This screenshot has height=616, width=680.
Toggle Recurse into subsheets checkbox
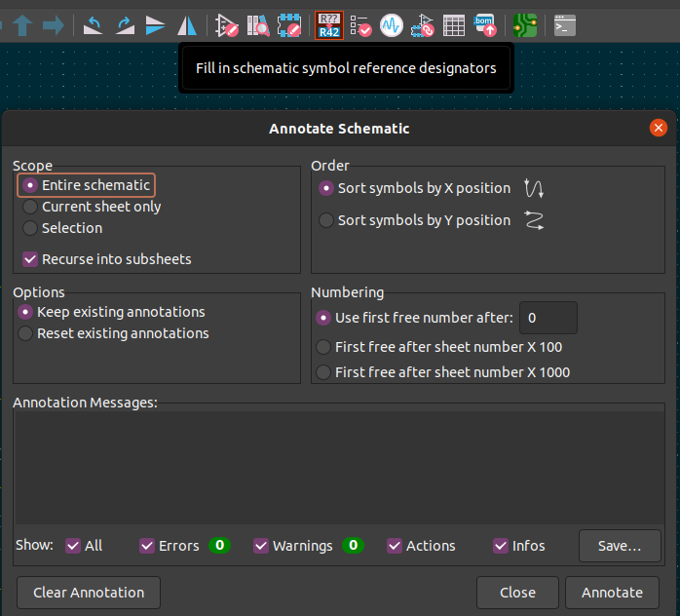[x=107, y=259]
